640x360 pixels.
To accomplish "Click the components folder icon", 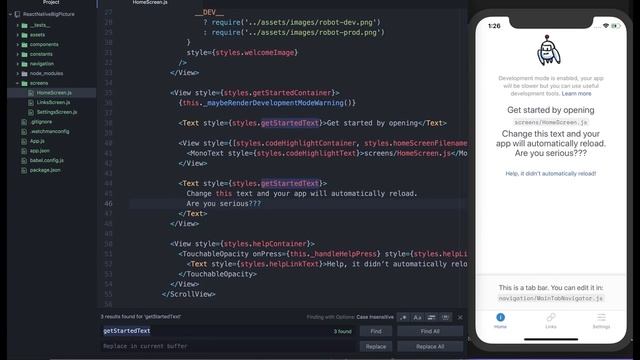I will 24,44.
